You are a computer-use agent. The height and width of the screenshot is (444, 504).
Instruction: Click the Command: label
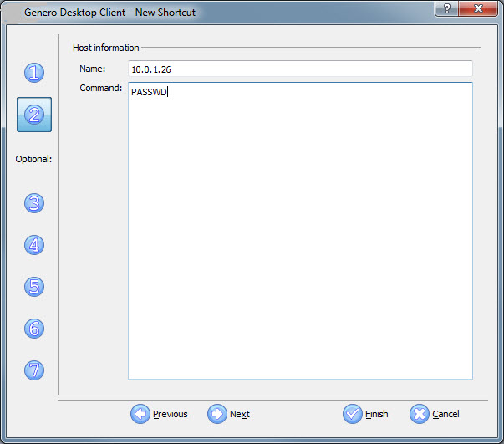(101, 88)
